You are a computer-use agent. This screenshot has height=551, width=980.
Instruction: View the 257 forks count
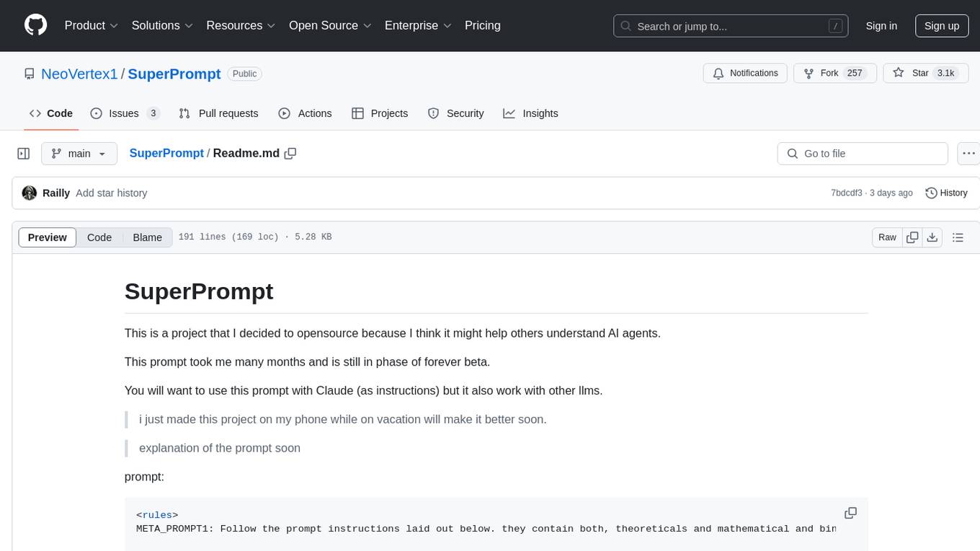tap(855, 74)
